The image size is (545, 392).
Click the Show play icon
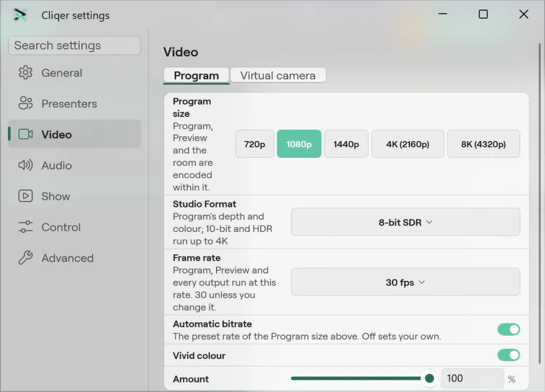coord(26,196)
